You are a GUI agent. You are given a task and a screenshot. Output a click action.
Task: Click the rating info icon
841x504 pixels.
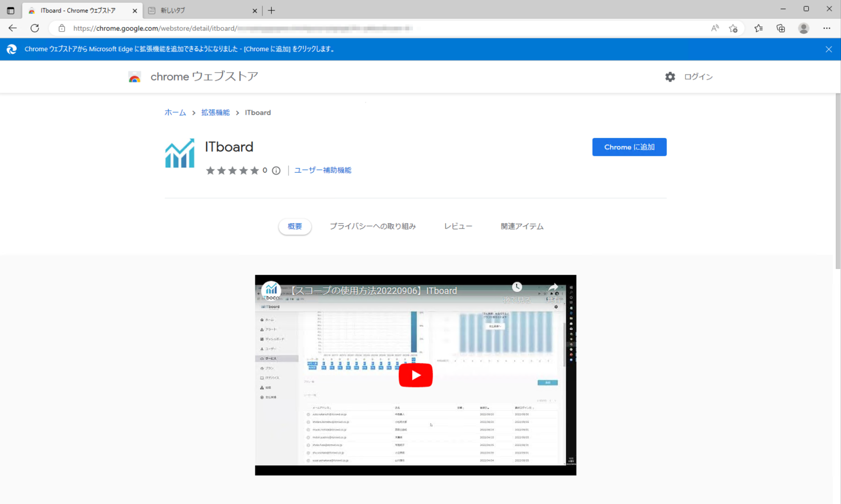(276, 170)
